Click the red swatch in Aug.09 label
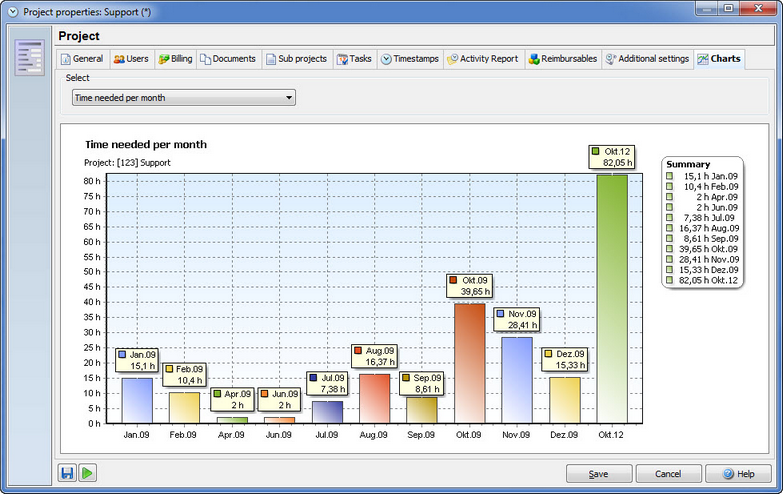Image resolution: width=783 pixels, height=494 pixels. coord(358,351)
